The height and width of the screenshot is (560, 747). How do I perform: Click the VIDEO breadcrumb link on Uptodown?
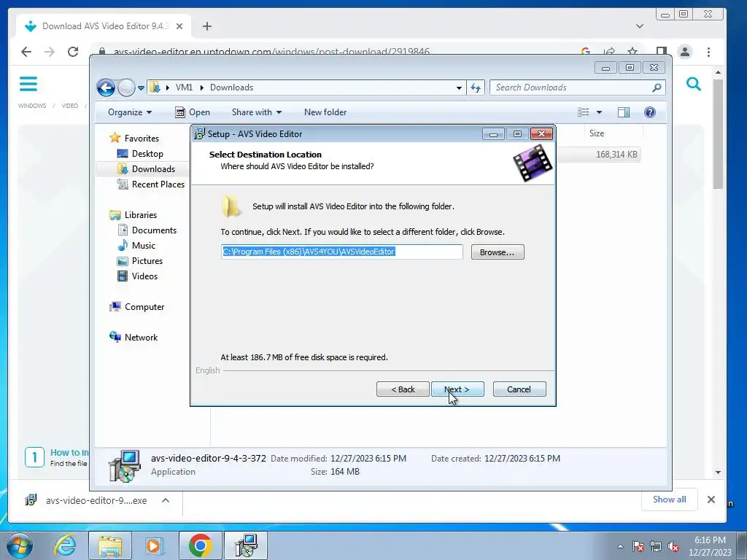pos(69,106)
